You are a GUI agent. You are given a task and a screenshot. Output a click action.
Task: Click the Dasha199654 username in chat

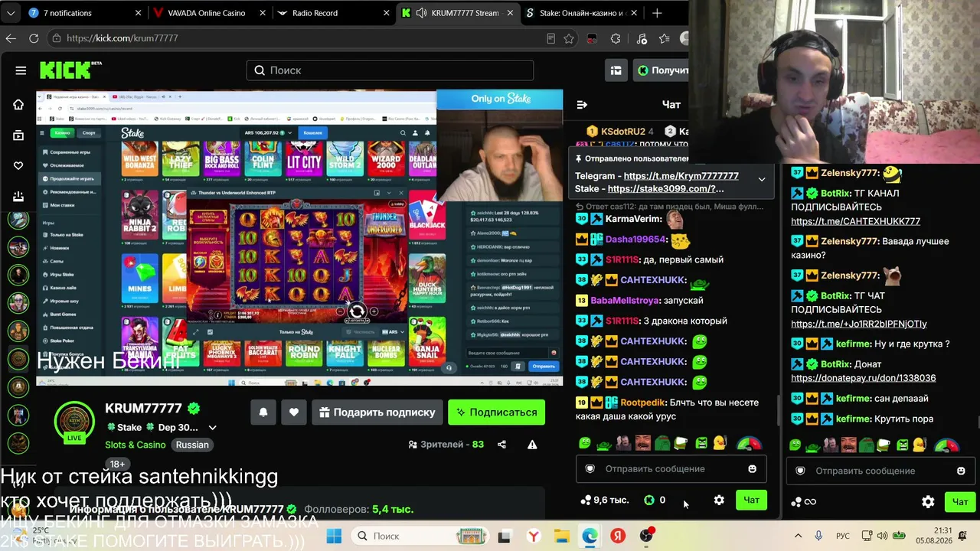tap(635, 240)
